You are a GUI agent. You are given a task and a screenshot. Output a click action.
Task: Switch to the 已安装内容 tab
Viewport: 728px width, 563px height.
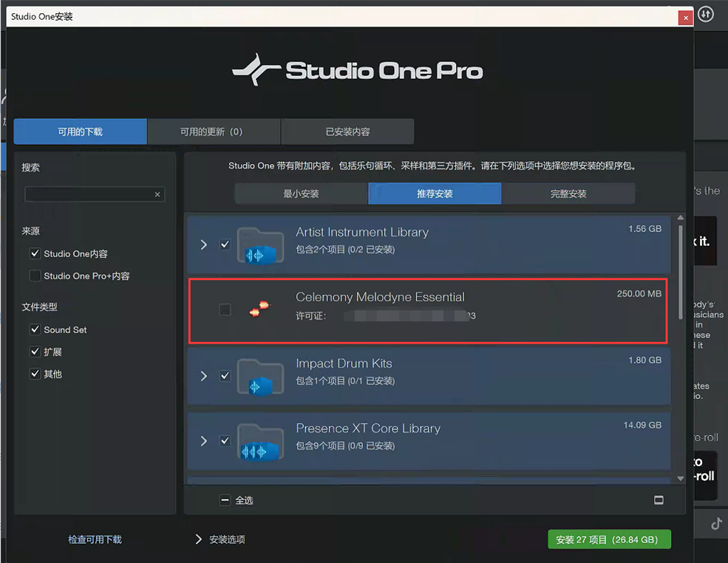coord(347,132)
